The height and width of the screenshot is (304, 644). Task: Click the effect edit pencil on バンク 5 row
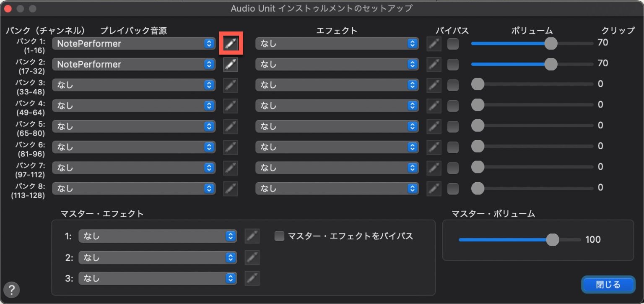[x=434, y=126]
